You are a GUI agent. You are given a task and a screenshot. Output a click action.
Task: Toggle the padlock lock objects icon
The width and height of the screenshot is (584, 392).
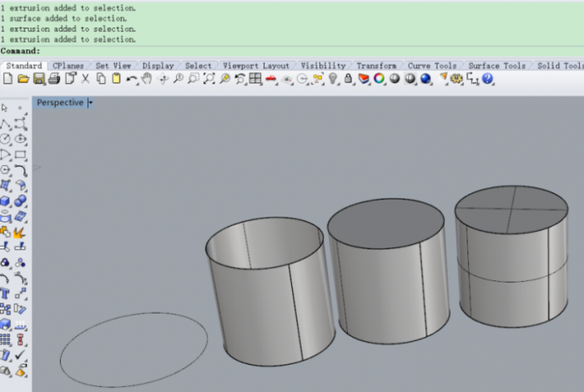pos(348,78)
